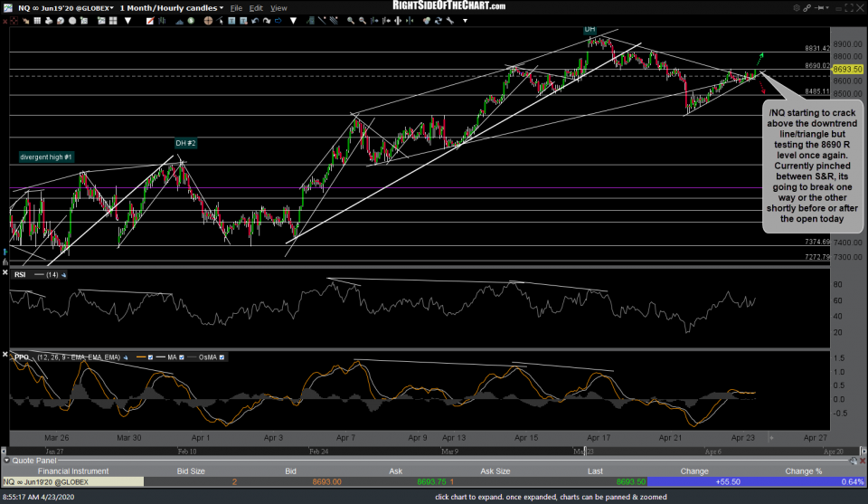Click the 0.64% change percent cell
868x504 pixels.
click(x=852, y=482)
